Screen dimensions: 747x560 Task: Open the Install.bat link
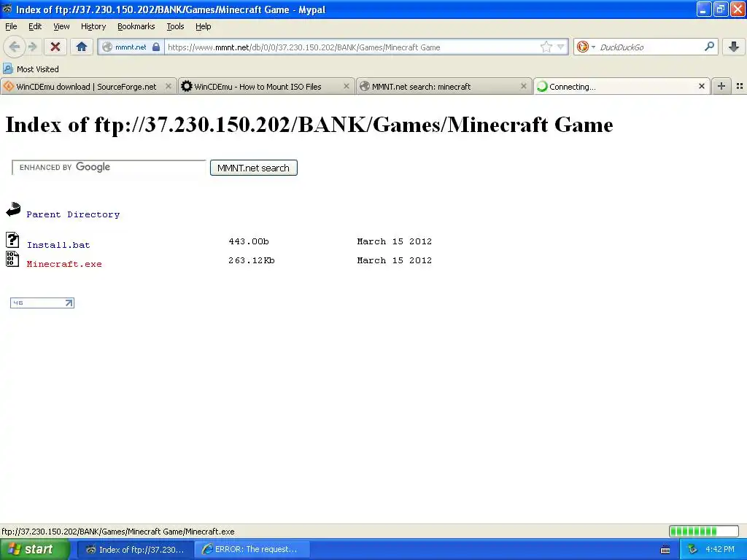(x=58, y=245)
